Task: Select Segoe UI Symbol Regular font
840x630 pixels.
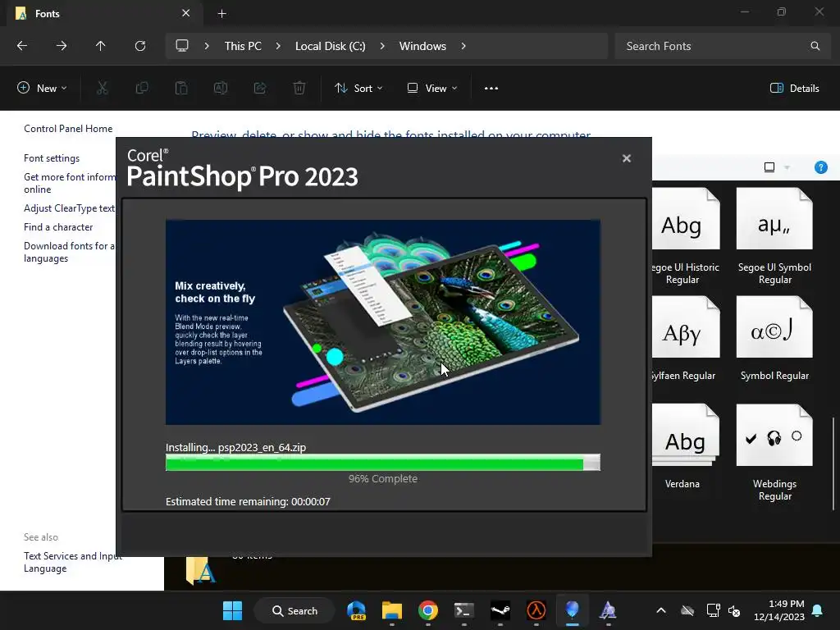Action: pyautogui.click(x=774, y=236)
